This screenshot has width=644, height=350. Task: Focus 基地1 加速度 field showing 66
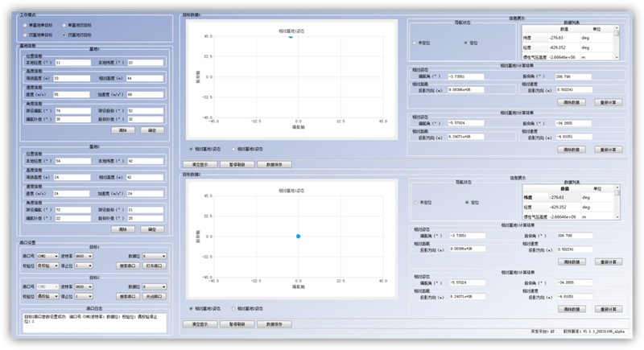click(146, 95)
